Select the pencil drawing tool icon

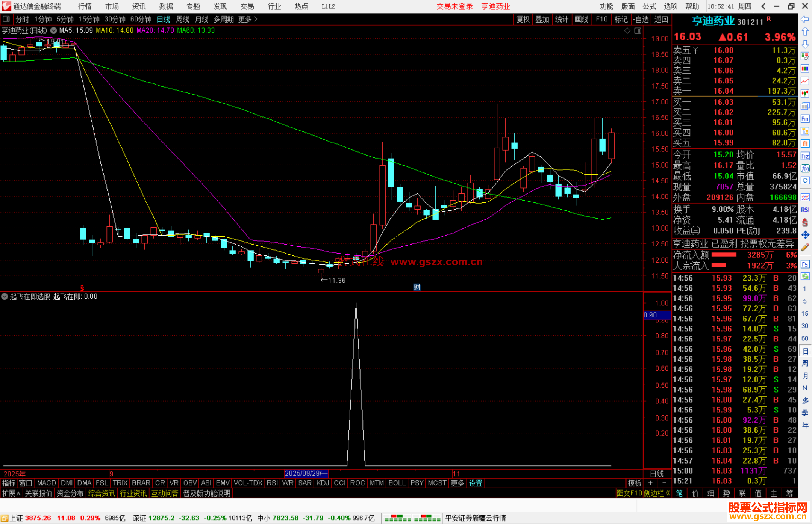pyautogui.click(x=805, y=247)
